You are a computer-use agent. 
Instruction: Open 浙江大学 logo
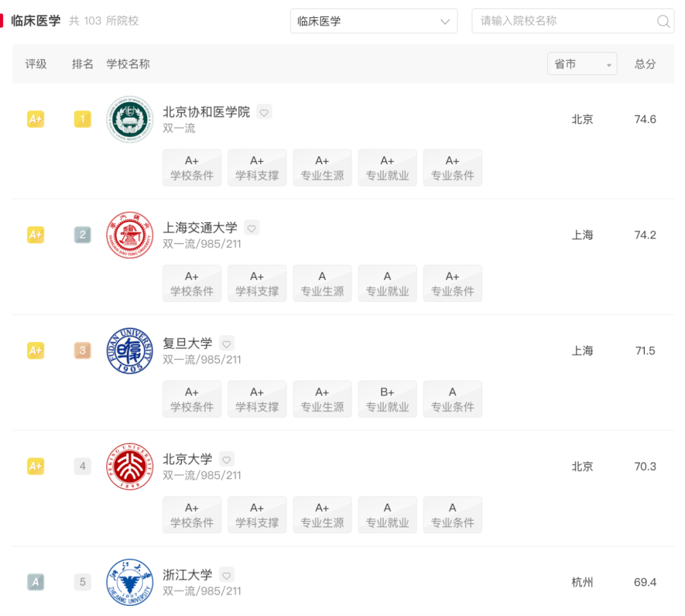pyautogui.click(x=130, y=582)
